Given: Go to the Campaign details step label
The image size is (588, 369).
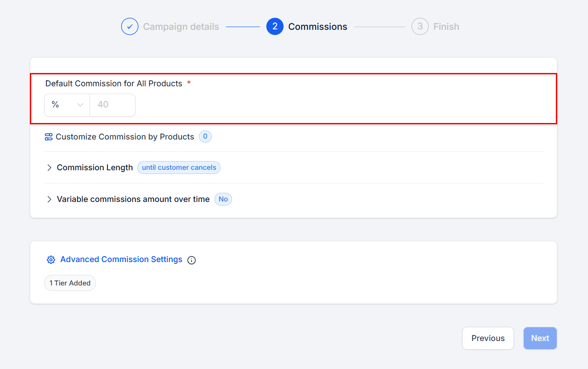Looking at the screenshot, I should click(x=181, y=27).
